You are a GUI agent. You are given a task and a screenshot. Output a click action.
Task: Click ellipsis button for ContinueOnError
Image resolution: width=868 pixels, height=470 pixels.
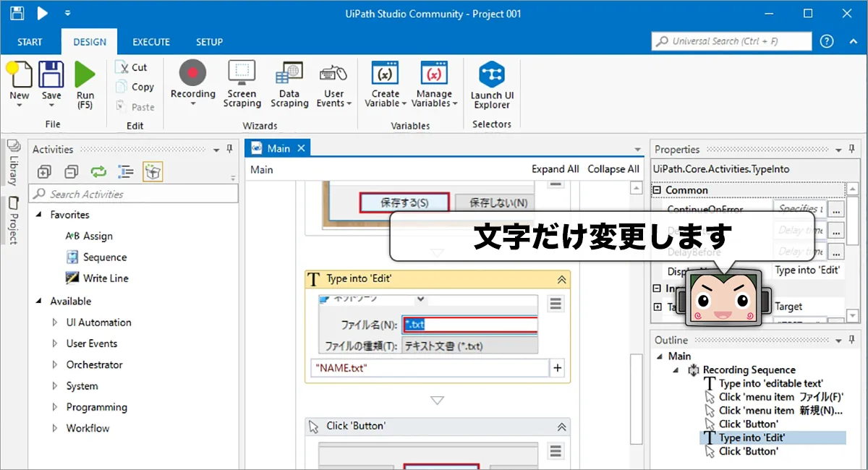[x=835, y=210]
